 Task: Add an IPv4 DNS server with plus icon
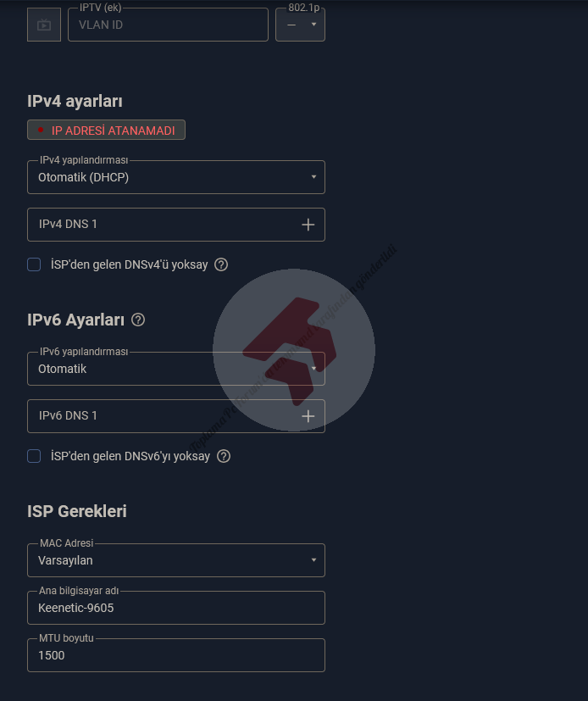coord(308,225)
